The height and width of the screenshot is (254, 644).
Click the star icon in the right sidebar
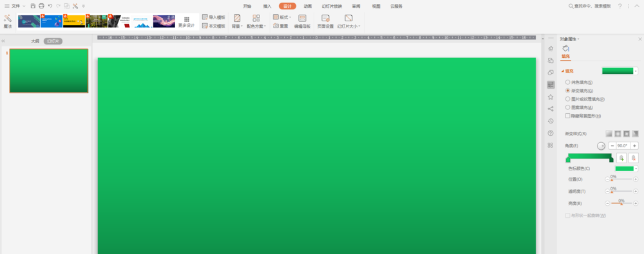tap(551, 97)
